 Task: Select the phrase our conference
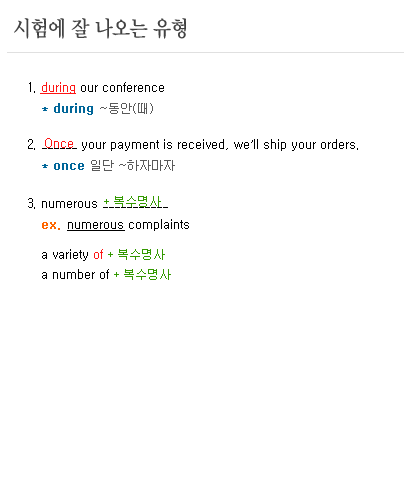click(x=122, y=88)
